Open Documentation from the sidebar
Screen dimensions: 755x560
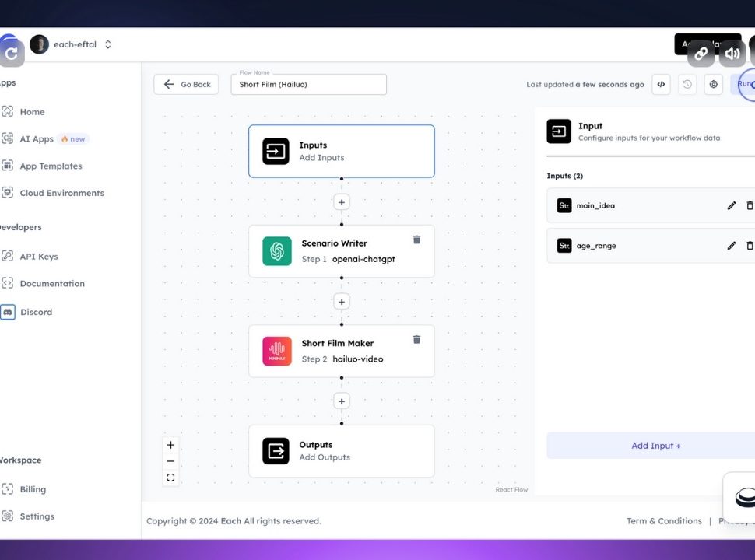click(52, 283)
